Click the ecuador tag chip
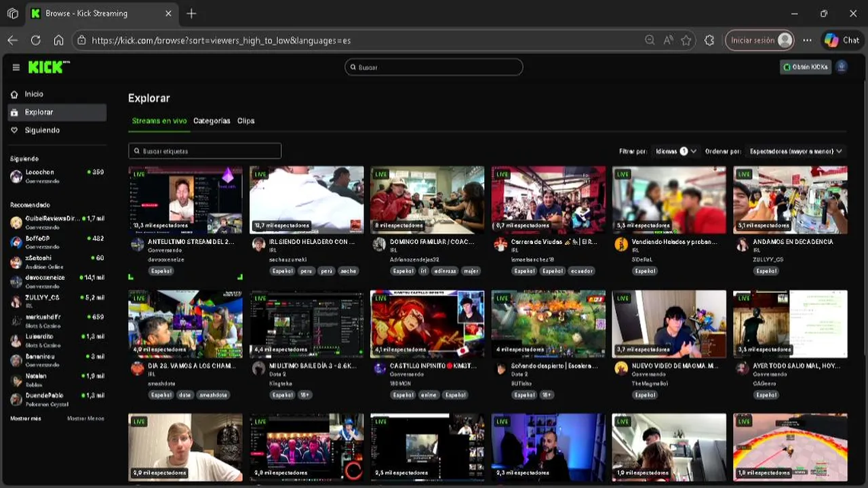Image resolution: width=868 pixels, height=488 pixels. pos(582,270)
